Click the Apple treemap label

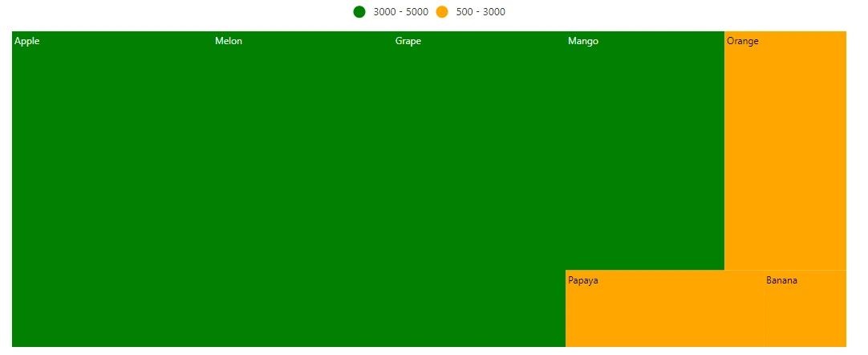[27, 41]
